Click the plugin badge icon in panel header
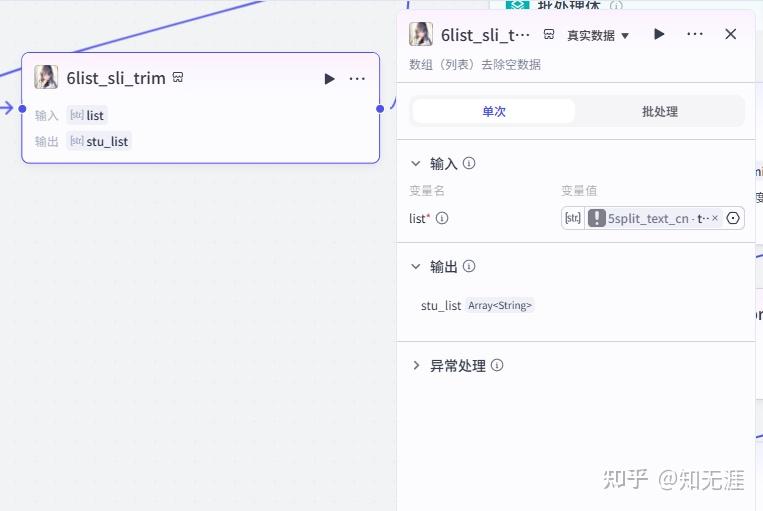Image resolution: width=763 pixels, height=511 pixels. (549, 35)
